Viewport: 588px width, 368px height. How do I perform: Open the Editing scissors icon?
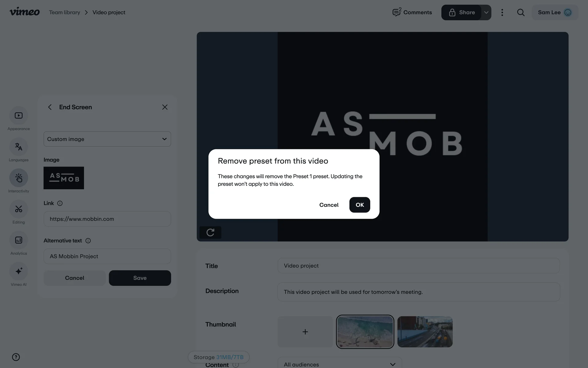(x=19, y=209)
